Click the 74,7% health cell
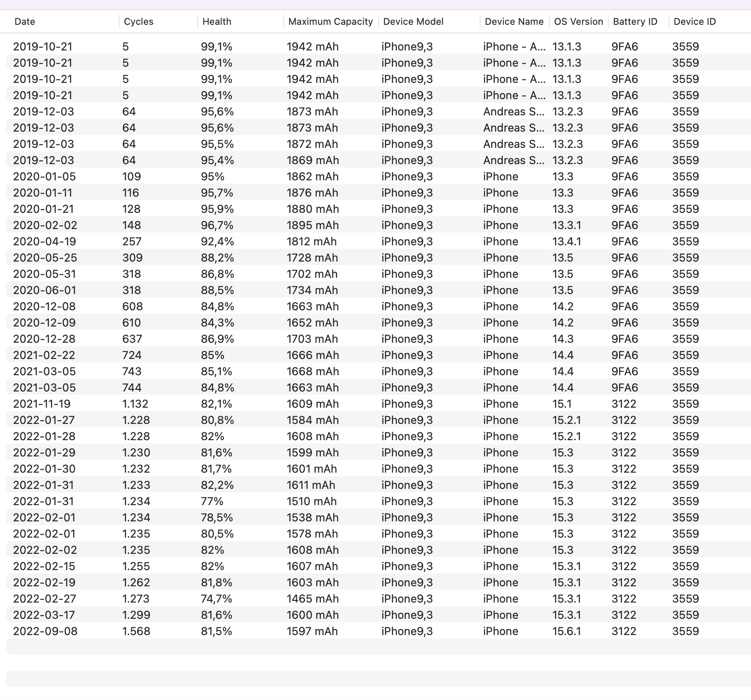Screen dimensions: 751x700 point(217,599)
